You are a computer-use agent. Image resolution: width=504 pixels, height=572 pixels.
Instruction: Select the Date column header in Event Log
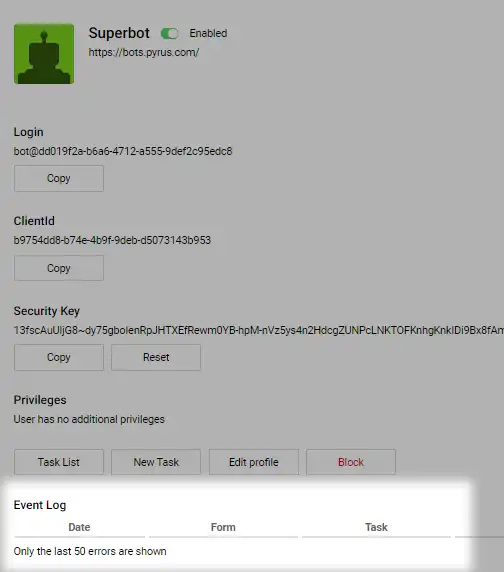[79, 527]
